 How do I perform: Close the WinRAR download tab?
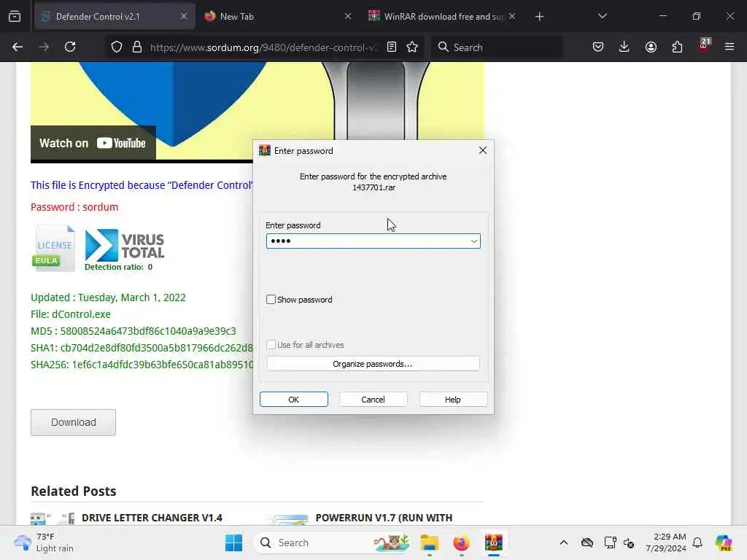pos(511,16)
